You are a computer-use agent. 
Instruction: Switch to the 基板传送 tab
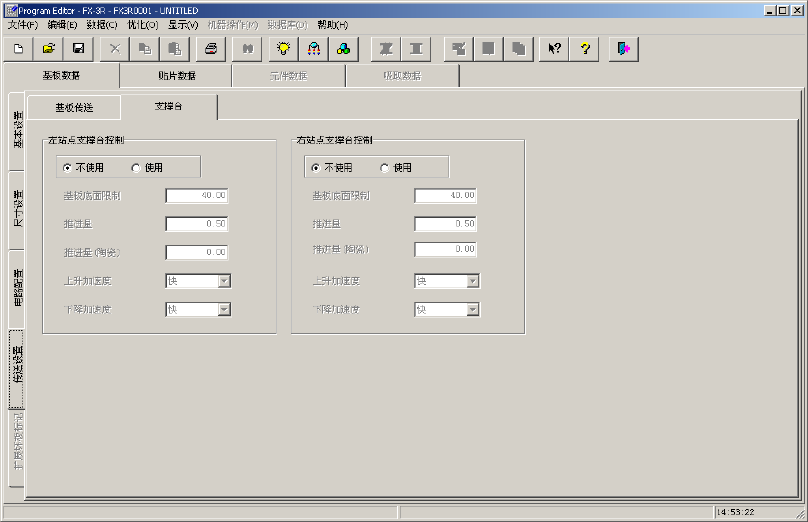tap(73, 106)
